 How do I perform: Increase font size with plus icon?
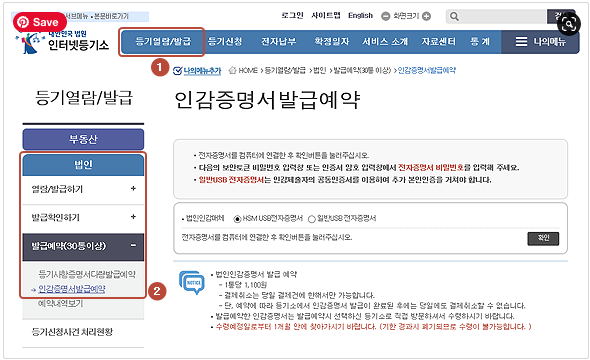[426, 16]
